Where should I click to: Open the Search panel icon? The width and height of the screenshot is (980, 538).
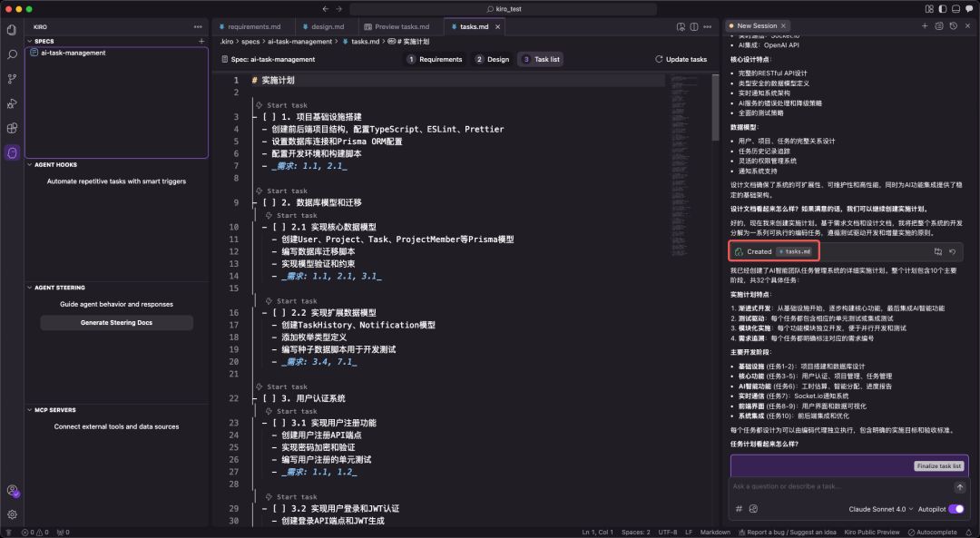tap(11, 54)
